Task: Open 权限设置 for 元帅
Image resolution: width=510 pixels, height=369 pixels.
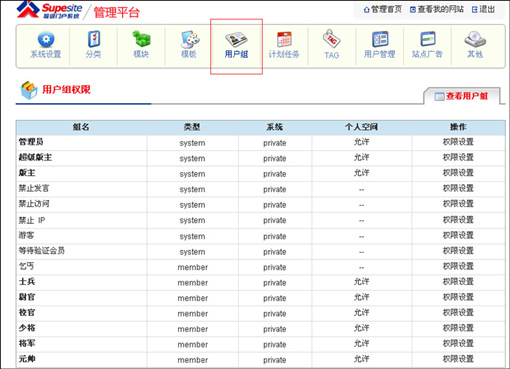Action: (x=458, y=359)
